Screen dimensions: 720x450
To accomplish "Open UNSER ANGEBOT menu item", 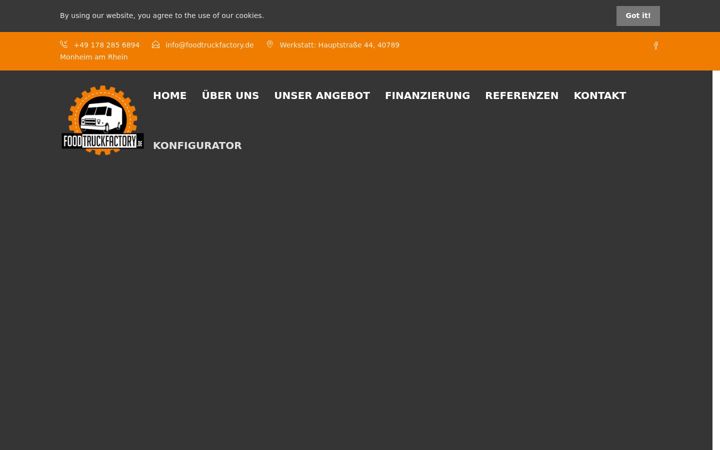I will tap(322, 96).
